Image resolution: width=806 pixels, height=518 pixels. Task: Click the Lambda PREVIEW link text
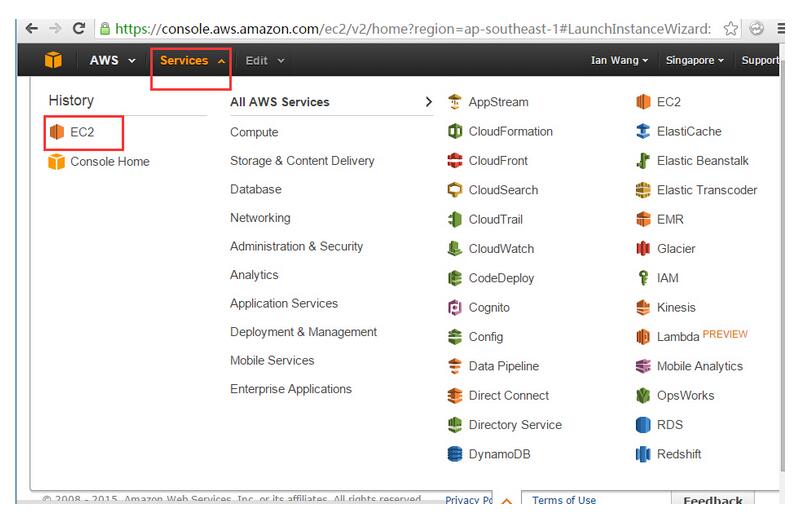(725, 334)
